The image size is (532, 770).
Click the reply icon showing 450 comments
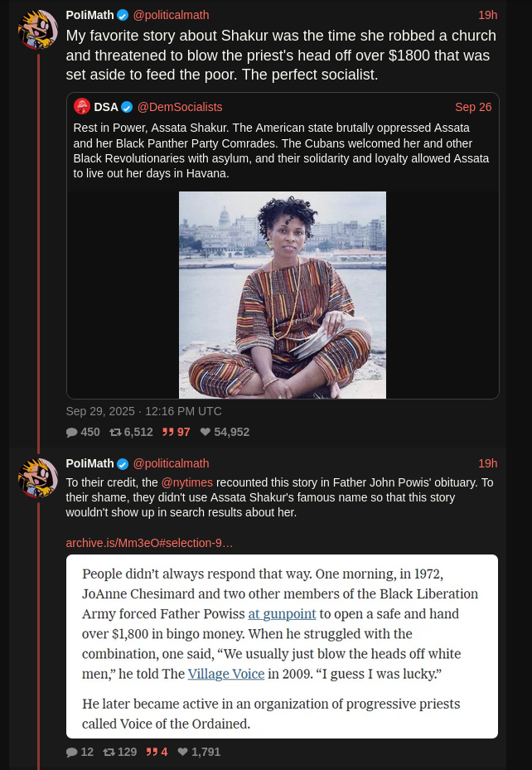71,432
